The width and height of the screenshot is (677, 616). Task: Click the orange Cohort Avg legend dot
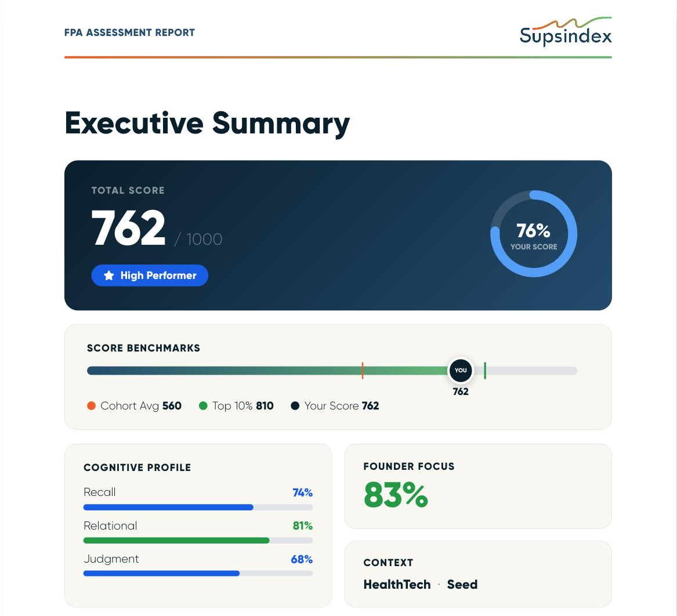click(91, 406)
